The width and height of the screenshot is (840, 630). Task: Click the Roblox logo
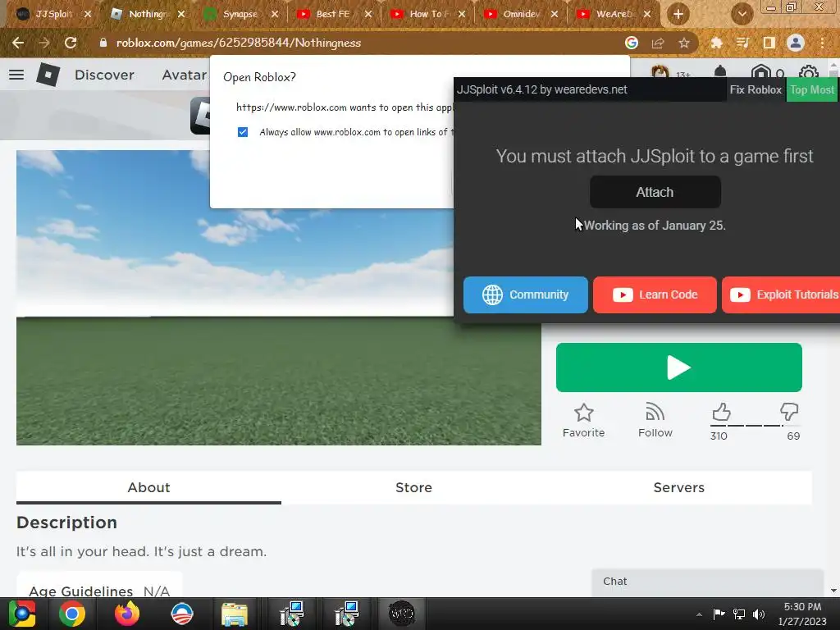click(48, 75)
